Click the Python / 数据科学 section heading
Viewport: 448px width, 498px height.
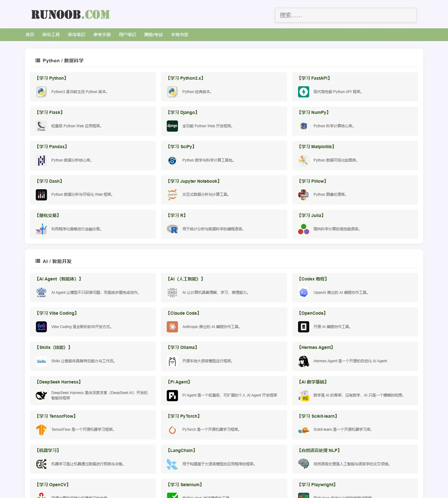[x=63, y=61]
